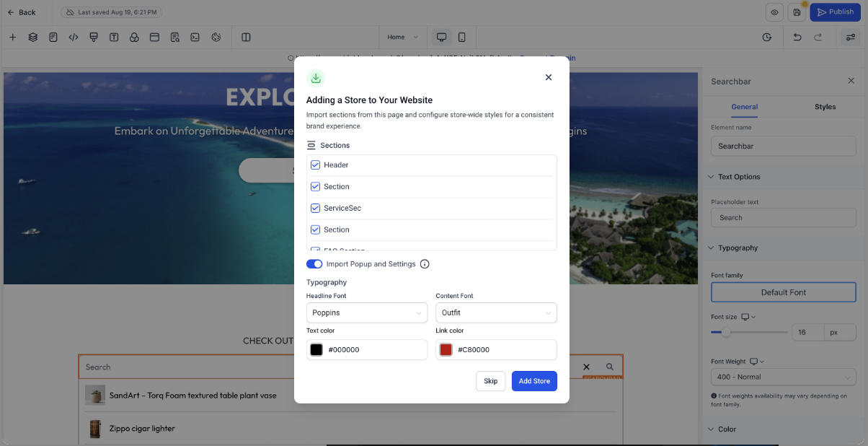Click the Add Store button
868x446 pixels.
(534, 381)
